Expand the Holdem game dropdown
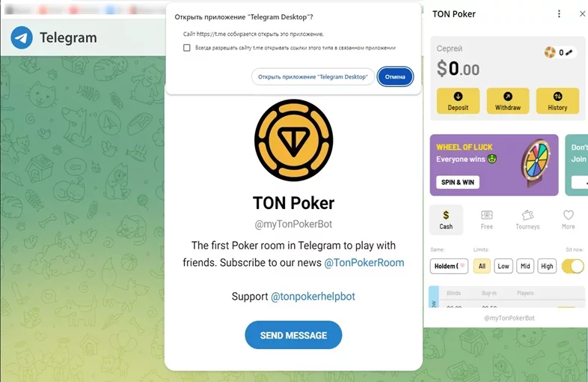Viewport: 588px width, 382px height. (449, 266)
